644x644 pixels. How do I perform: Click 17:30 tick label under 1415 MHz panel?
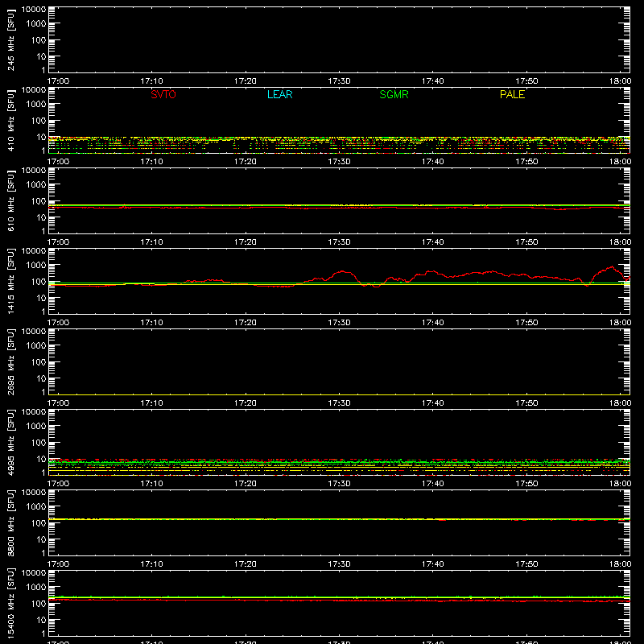click(x=339, y=323)
